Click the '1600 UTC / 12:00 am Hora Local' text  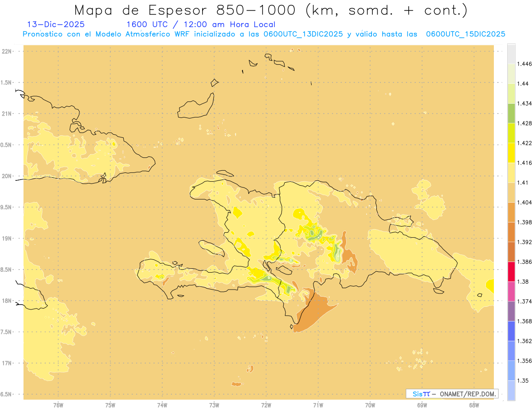click(201, 24)
